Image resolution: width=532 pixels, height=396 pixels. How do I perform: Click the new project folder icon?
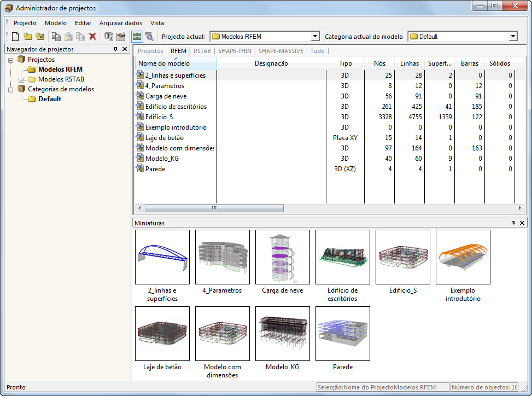point(28,36)
